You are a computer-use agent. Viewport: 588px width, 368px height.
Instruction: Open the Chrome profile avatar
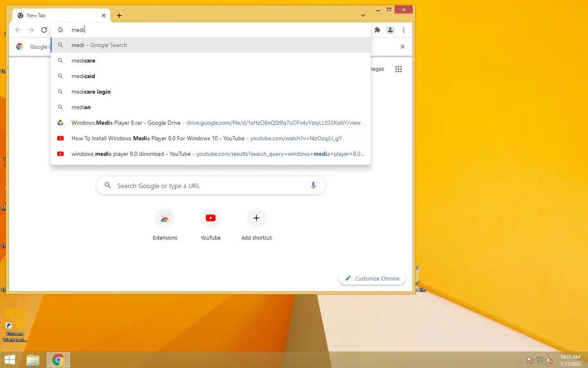390,30
